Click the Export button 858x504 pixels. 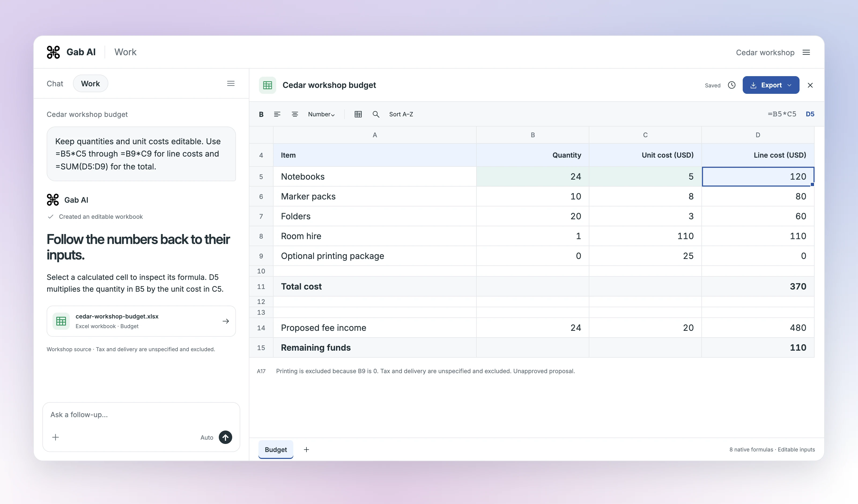point(771,85)
